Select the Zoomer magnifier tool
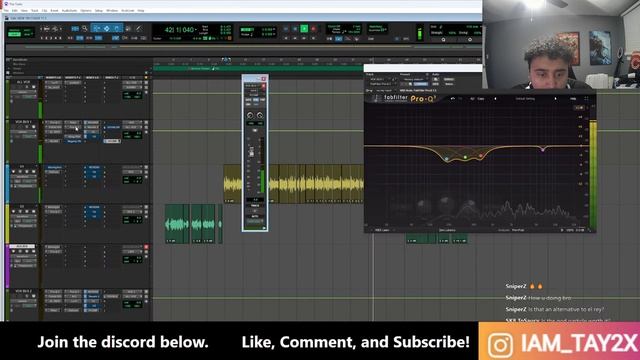Viewport: 640px width, 360px height. coord(84,29)
